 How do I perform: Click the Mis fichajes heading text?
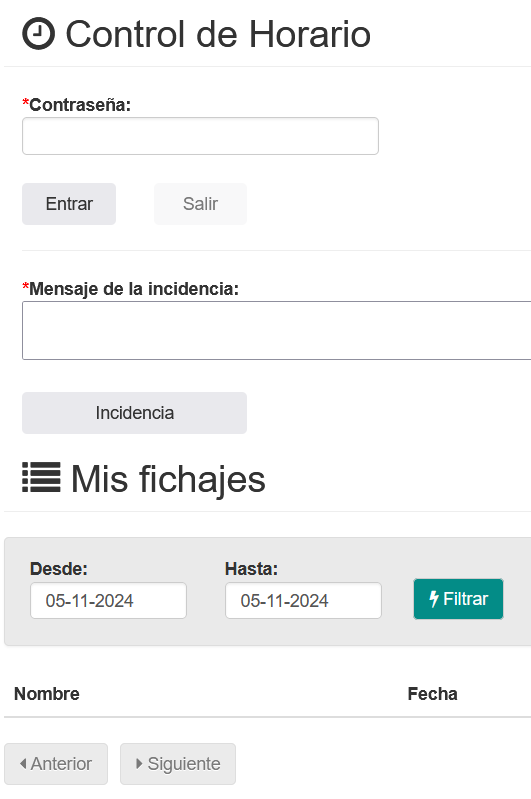pos(168,479)
